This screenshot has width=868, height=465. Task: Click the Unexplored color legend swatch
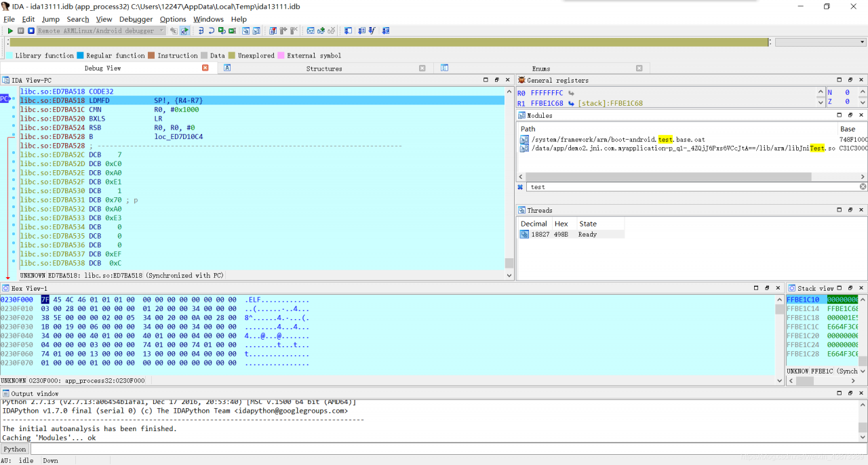[232, 56]
